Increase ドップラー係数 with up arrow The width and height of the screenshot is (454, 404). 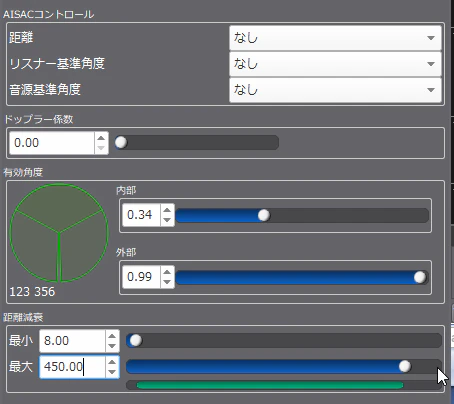[101, 138]
